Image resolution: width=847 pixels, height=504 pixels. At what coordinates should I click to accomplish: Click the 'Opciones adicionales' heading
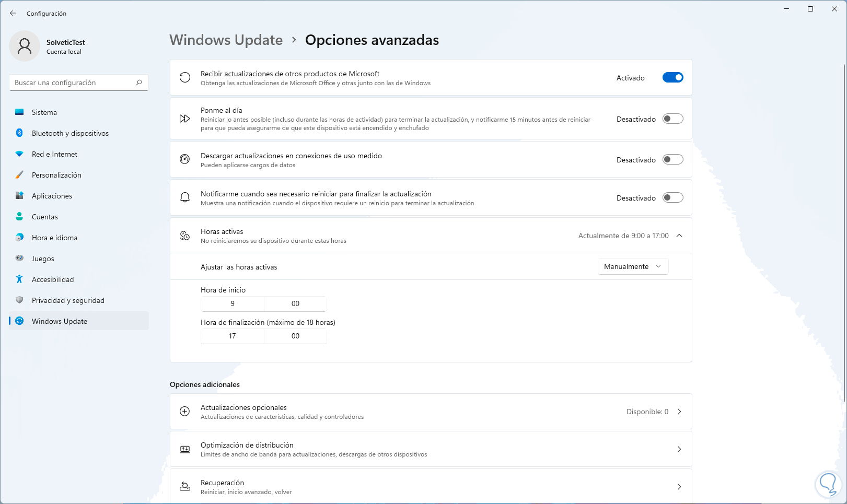205,384
